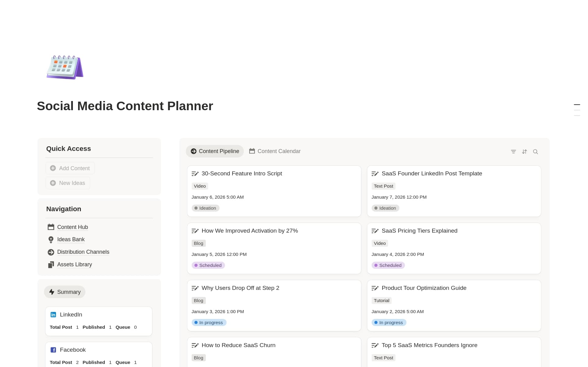Click the Ideas Bank lightbulb icon
The image size is (588, 367).
51,240
